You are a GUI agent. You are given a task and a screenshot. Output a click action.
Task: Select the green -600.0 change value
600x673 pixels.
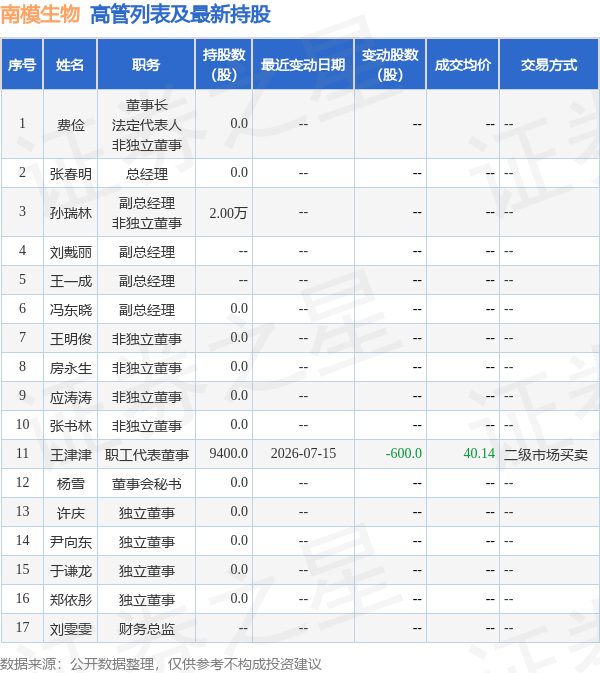403,454
